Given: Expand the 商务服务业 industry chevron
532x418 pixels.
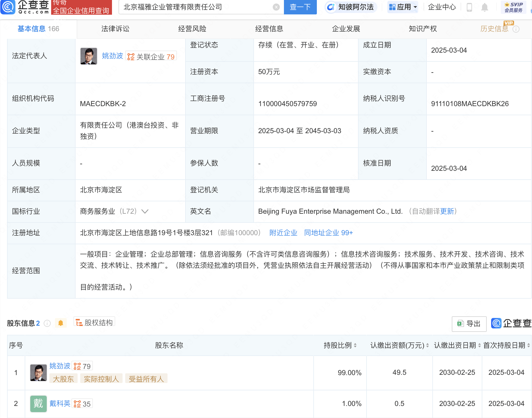Looking at the screenshot, I should click(145, 211).
